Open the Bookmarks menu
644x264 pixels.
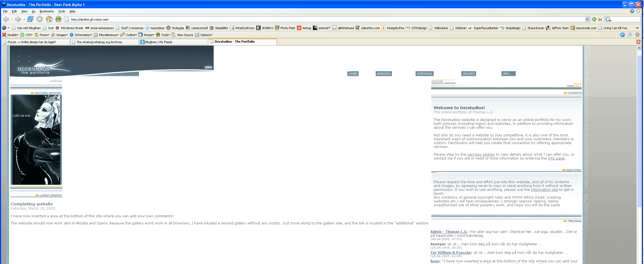[x=47, y=11]
